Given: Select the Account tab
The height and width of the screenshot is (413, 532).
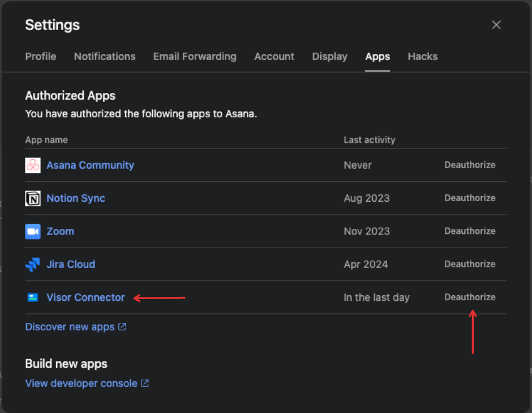Looking at the screenshot, I should point(274,57).
